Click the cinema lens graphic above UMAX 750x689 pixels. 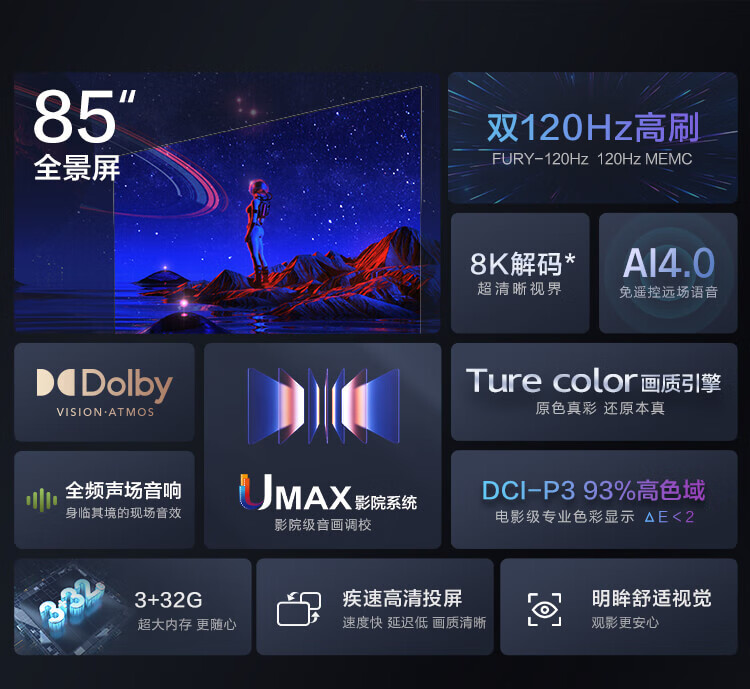coord(323,406)
